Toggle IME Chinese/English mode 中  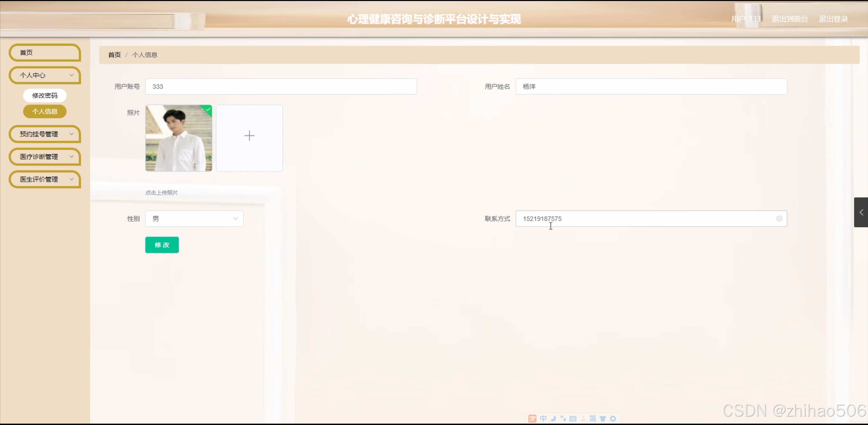(x=543, y=419)
